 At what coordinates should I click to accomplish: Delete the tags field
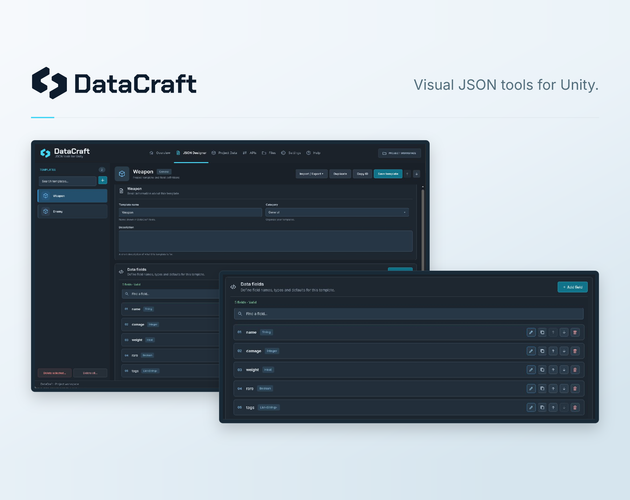tap(575, 407)
